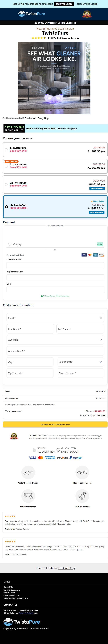Click the envelope icon in Email field
This screenshot has height=644, width=108.
101,318
